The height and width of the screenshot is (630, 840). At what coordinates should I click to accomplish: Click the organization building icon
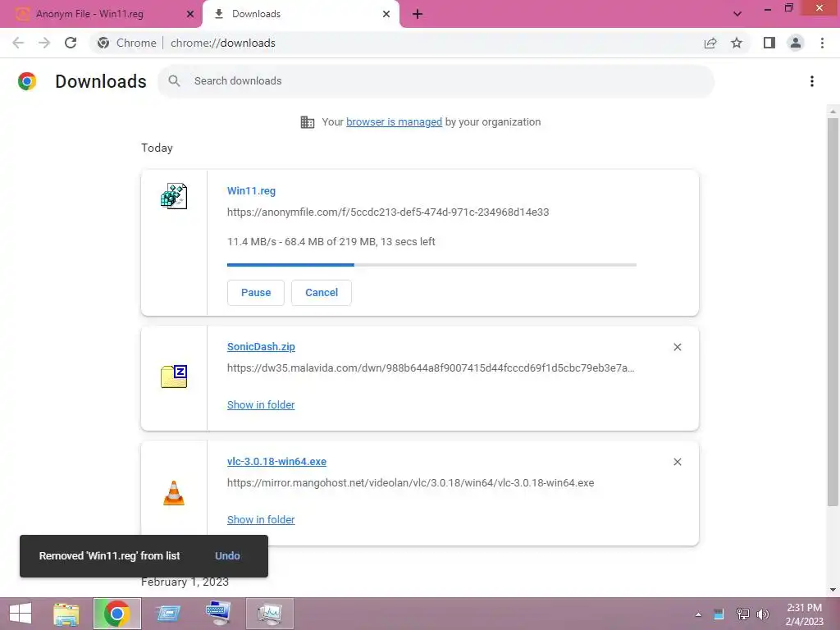pos(308,122)
